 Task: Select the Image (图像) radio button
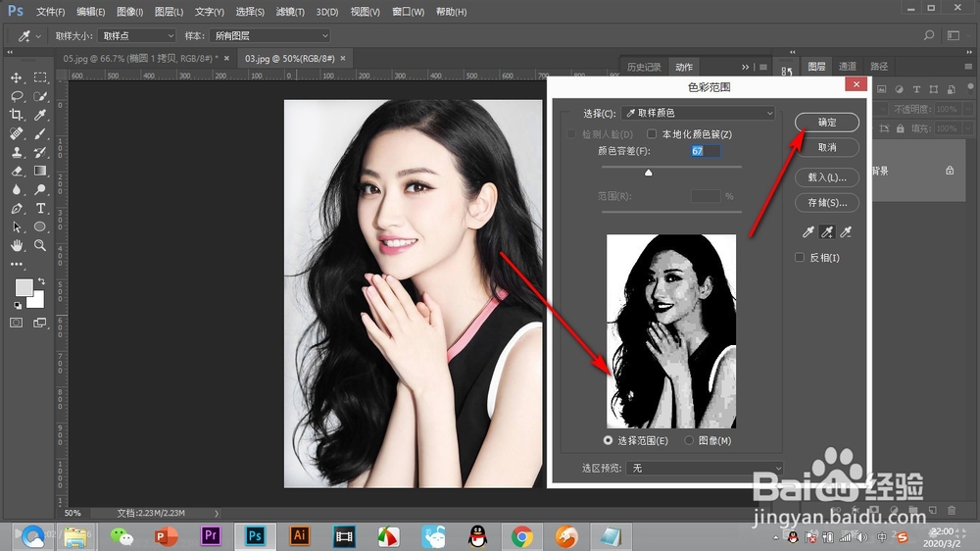pyautogui.click(x=689, y=440)
